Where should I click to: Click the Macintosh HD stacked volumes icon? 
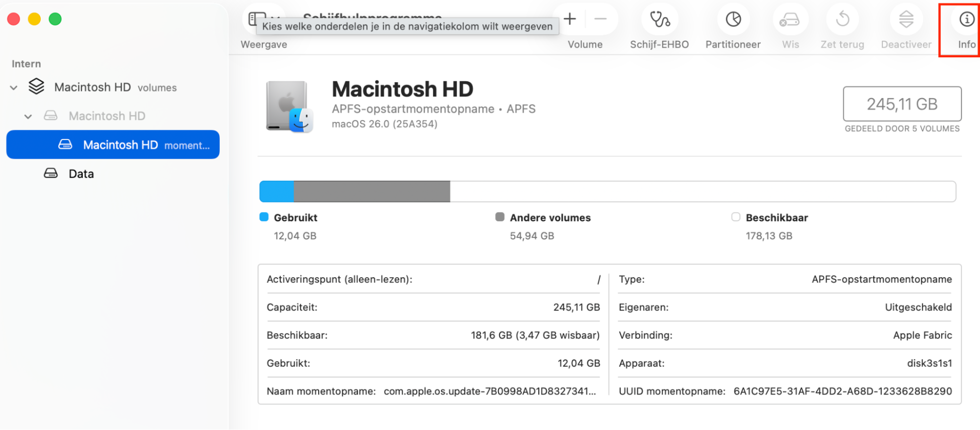36,87
